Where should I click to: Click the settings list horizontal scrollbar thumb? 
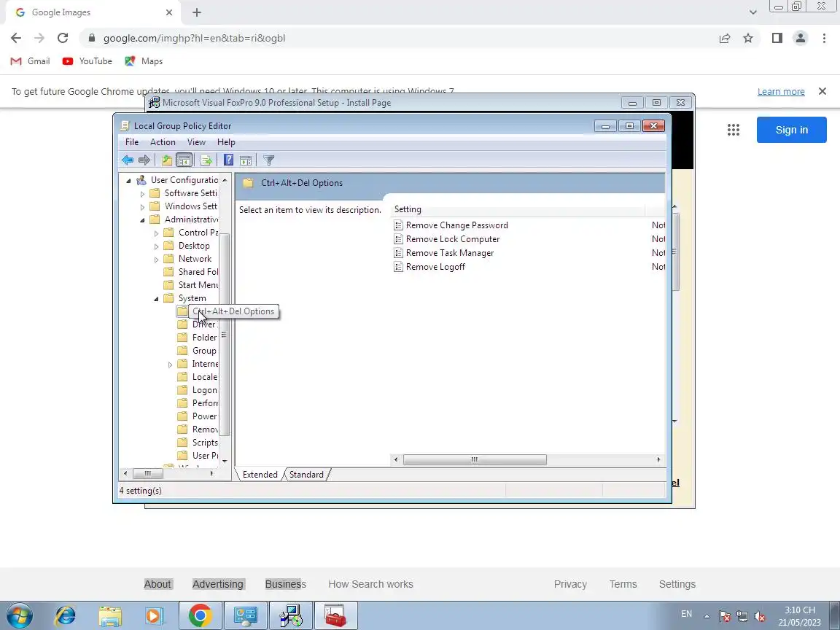tap(475, 459)
